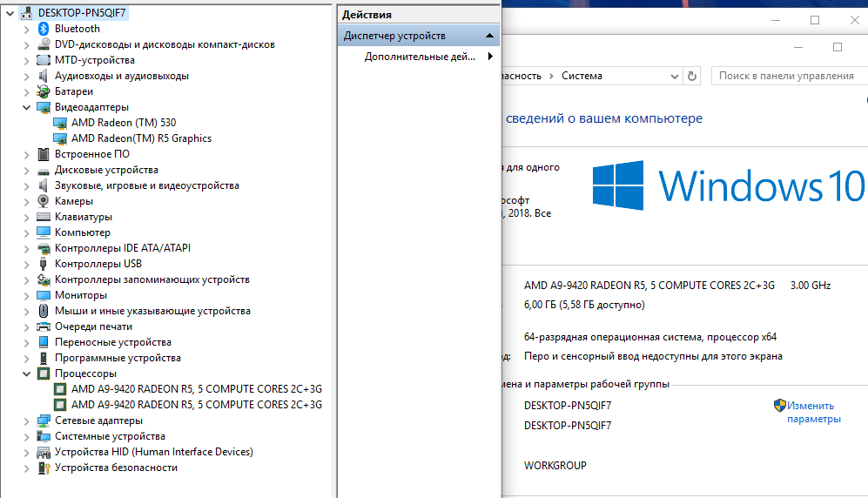This screenshot has width=868, height=498.
Task: Click the AMD Radeon (TM) 530 device icon
Action: [x=60, y=123]
